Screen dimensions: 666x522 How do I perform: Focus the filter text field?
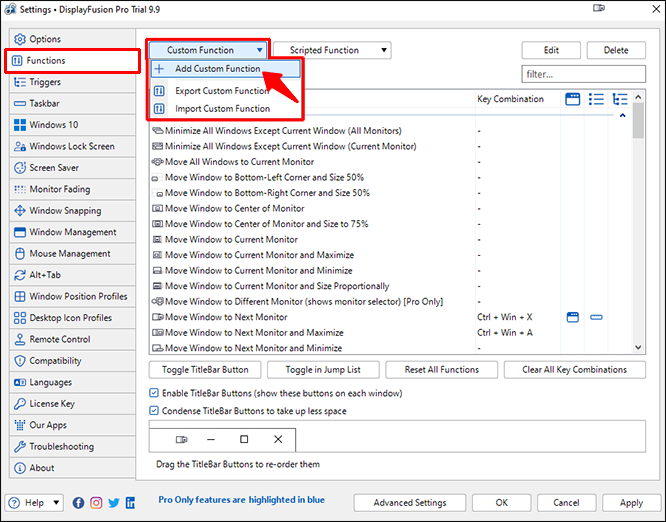tap(584, 74)
